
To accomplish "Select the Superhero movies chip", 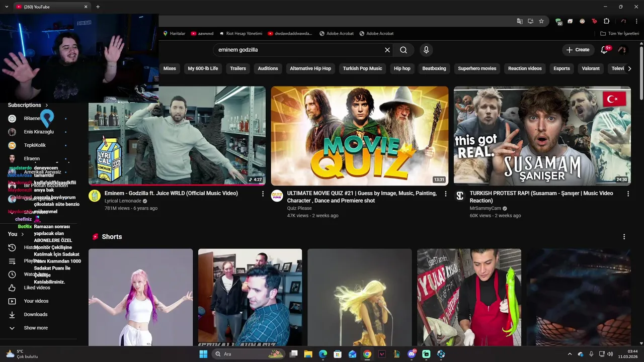I will 477,68.
